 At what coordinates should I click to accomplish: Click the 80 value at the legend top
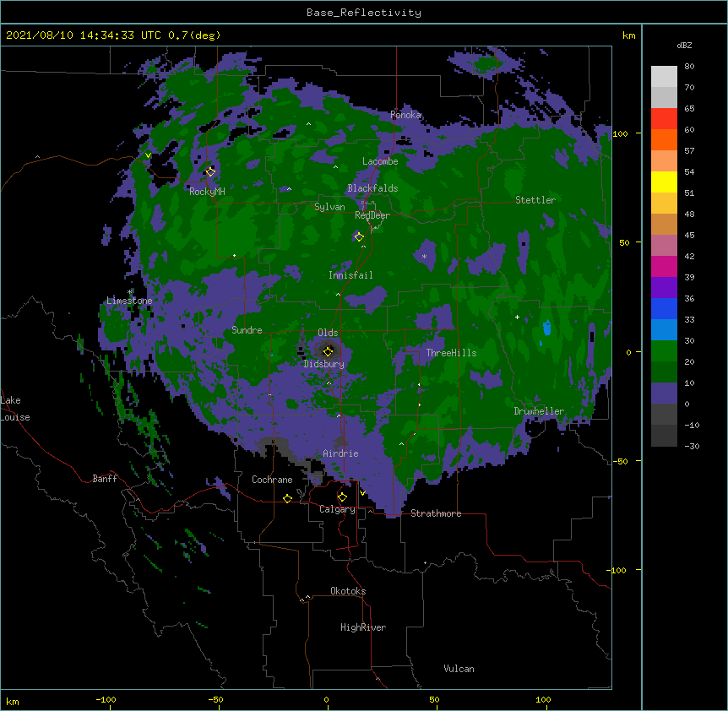(689, 67)
